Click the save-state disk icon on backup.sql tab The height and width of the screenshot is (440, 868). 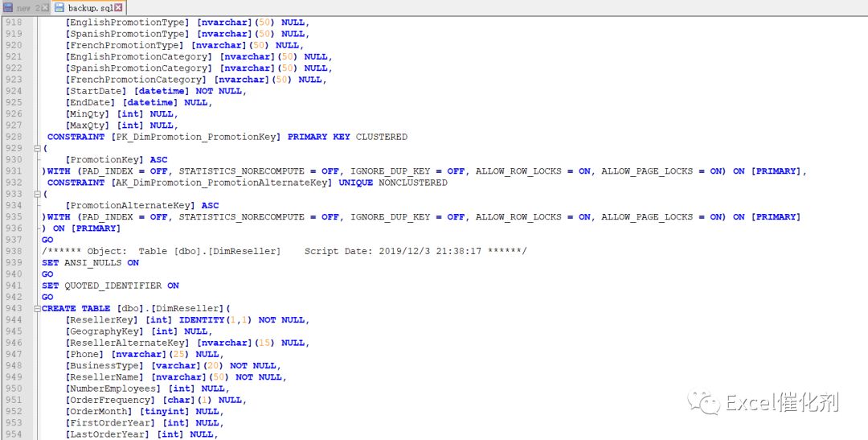click(x=59, y=8)
